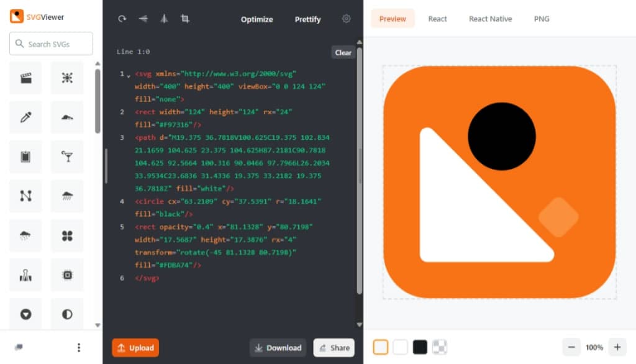The width and height of the screenshot is (636, 364).
Task: Select the binder clip SVG thumbnail
Action: 25,275
